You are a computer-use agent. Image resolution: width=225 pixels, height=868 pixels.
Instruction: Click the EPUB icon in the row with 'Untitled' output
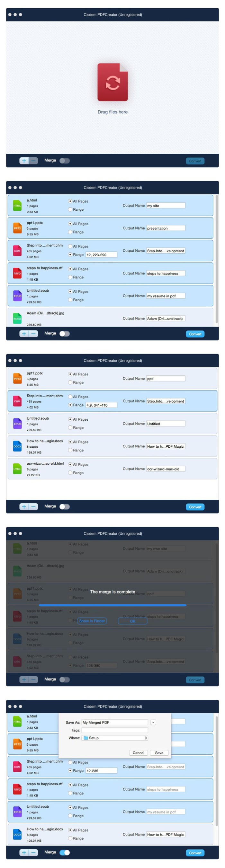click(x=17, y=424)
